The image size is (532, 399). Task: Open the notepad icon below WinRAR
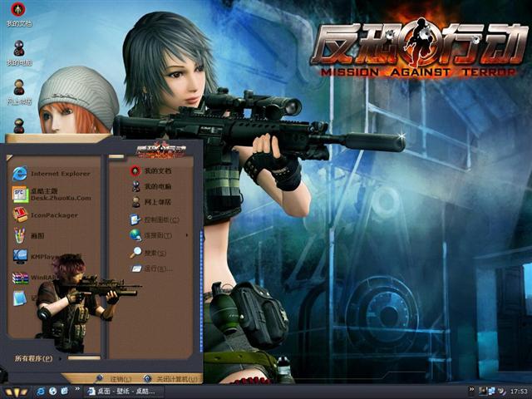[x=20, y=298]
